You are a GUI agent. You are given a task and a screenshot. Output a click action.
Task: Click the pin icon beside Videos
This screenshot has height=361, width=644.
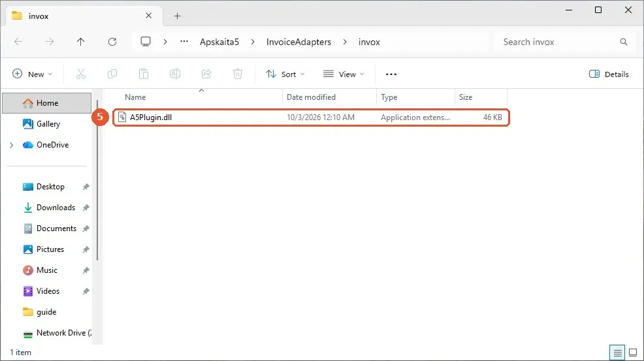point(86,292)
